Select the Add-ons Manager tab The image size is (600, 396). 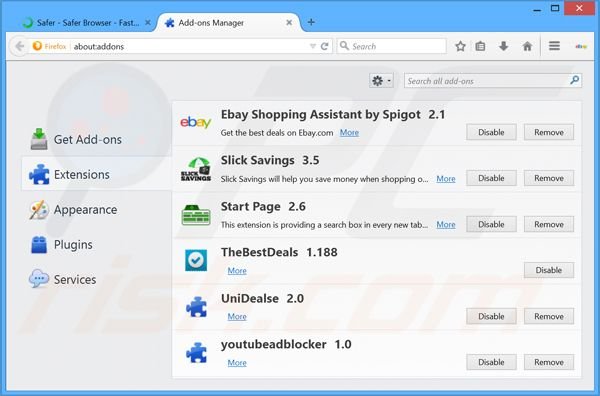click(x=229, y=23)
